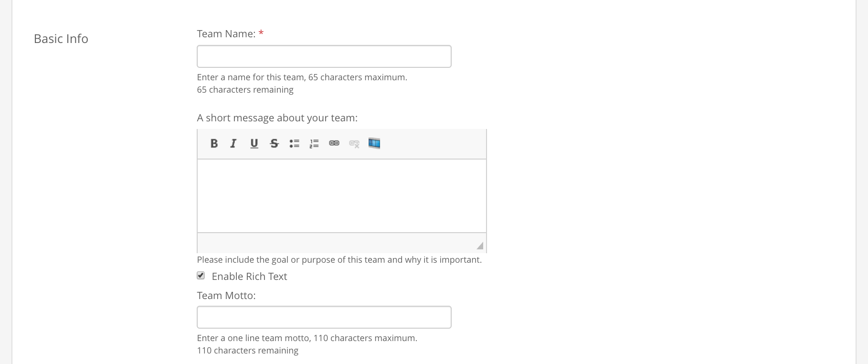This screenshot has width=868, height=364.
Task: Click the unlink icon
Action: pyautogui.click(x=354, y=143)
